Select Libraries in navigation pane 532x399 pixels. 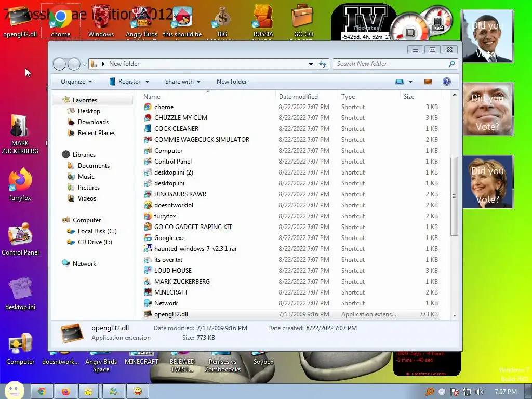pyautogui.click(x=84, y=155)
